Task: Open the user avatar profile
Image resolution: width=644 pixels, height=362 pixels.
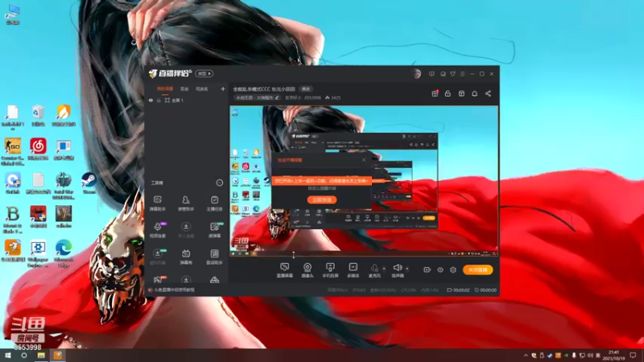Action: (416, 73)
